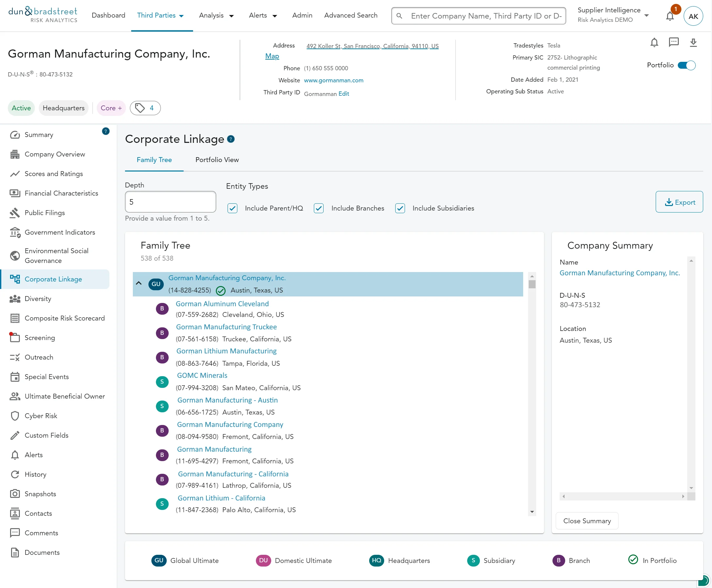712x588 pixels.
Task: Uncheck Include Parent/HQ checkbox
Action: pos(232,208)
